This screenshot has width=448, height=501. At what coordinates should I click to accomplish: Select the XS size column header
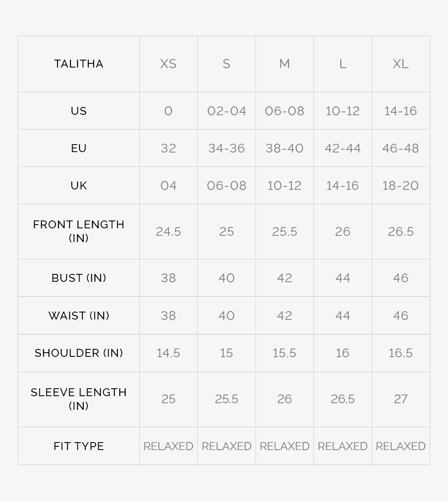[x=168, y=64]
